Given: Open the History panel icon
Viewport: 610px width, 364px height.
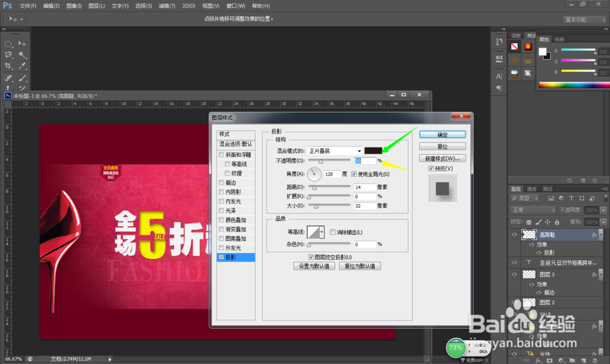Looking at the screenshot, I should (x=499, y=41).
